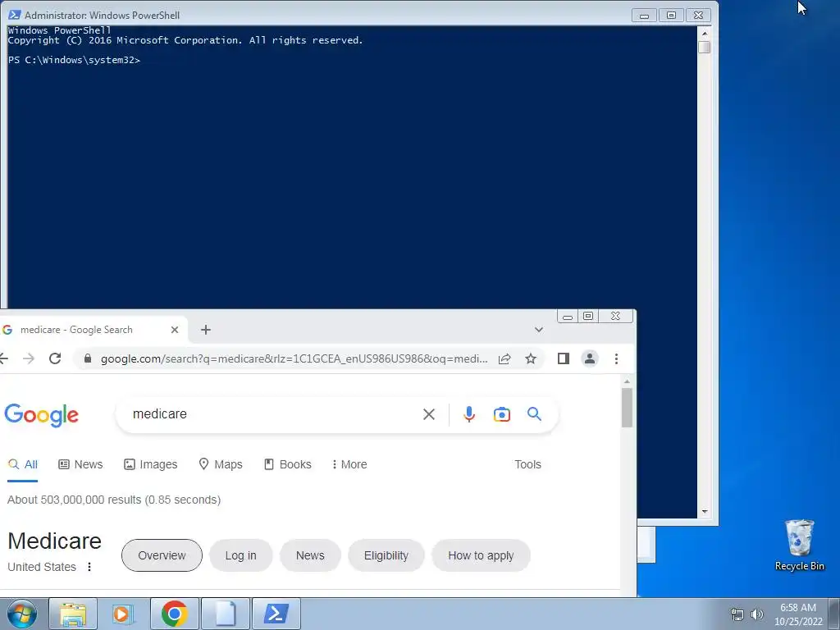
Task: Expand the More search categories menu
Action: [349, 464]
